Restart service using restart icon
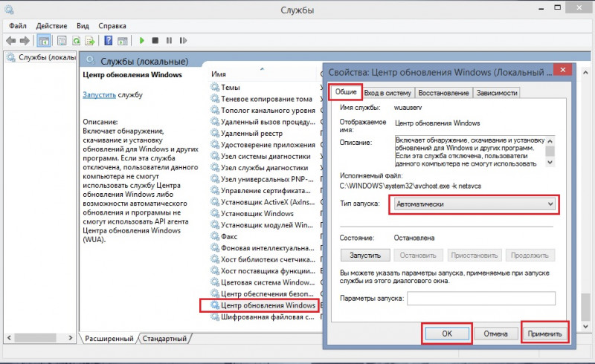Image resolution: width=595 pixels, height=364 pixels. coord(183,41)
